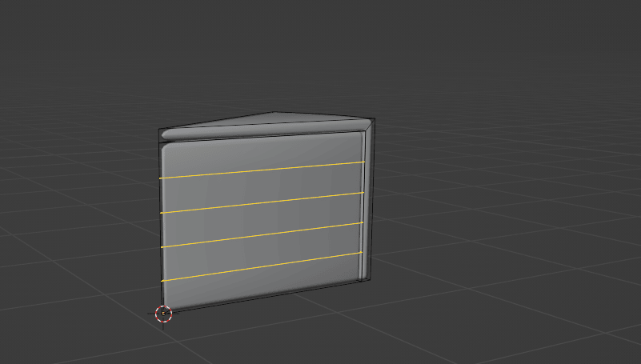This screenshot has width=641, height=364.
Task: Click the front face below the lowest yellow loop
Action: (x=262, y=286)
